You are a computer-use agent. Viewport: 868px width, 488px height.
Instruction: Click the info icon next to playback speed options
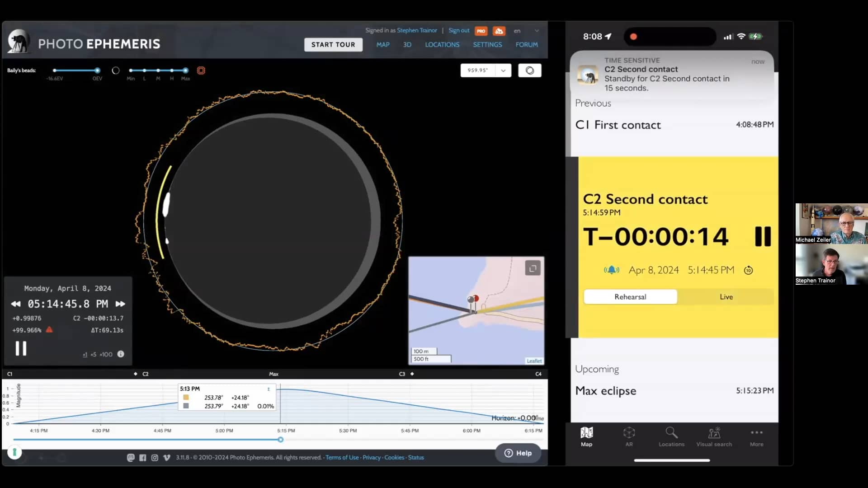coord(120,354)
